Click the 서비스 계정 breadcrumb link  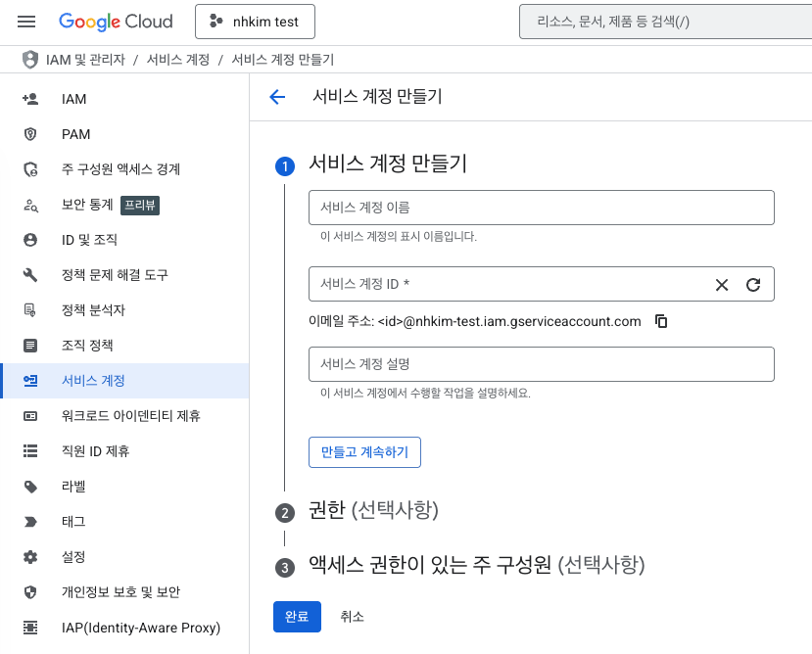[x=177, y=60]
